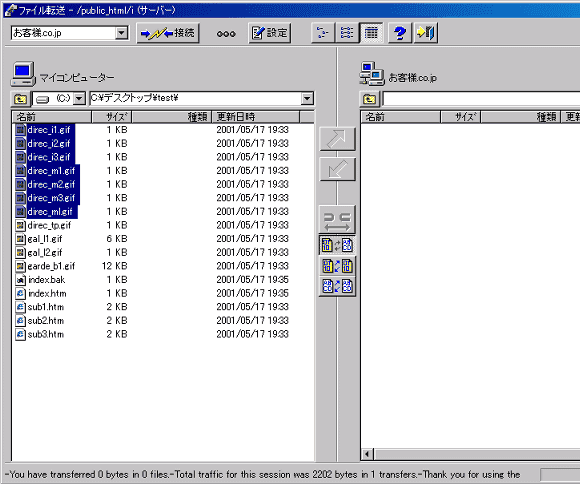Open the (C:) drive selector dropdown
Image resolution: width=580 pixels, height=484 pixels.
[x=79, y=99]
